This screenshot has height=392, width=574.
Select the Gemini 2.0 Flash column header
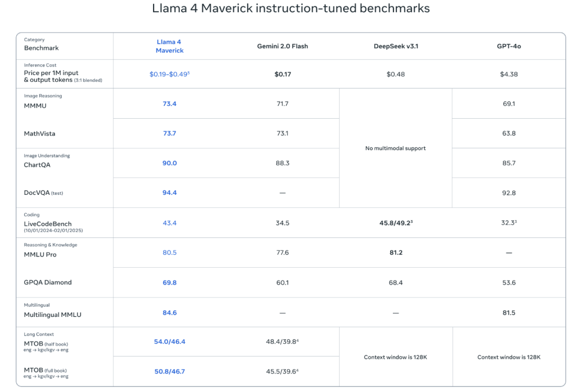coord(283,46)
